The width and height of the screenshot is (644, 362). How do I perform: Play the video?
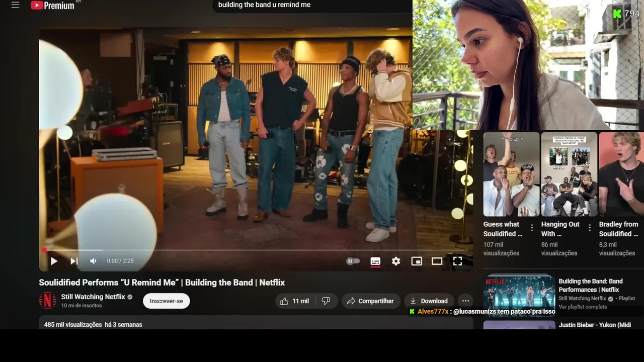pos(54,261)
